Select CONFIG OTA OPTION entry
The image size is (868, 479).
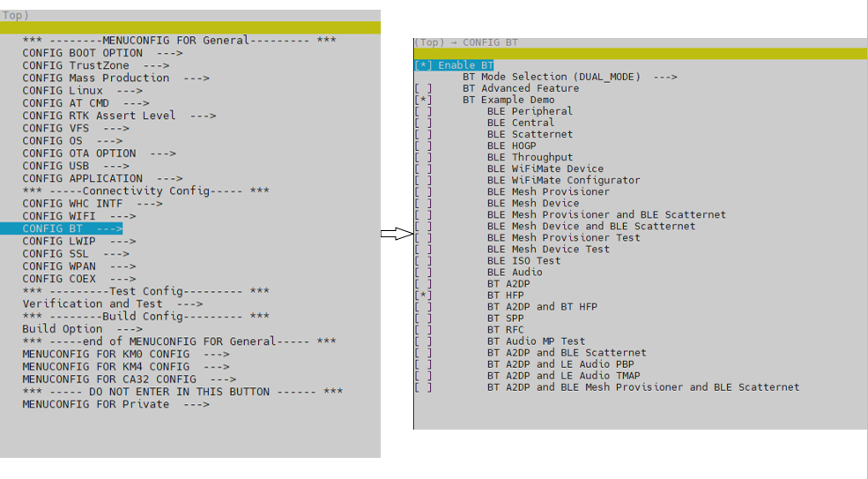pyautogui.click(x=99, y=153)
